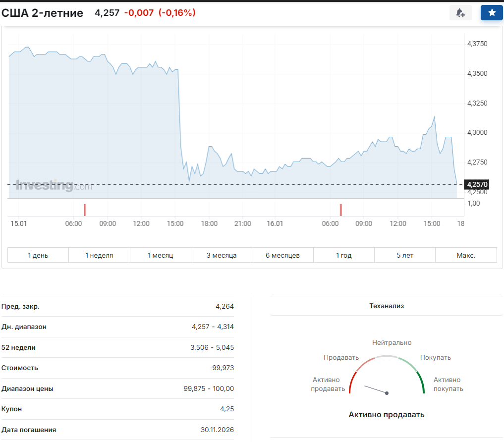Click the coupon value 4,25
Viewport: 504px width, 442px height.
pyautogui.click(x=227, y=409)
